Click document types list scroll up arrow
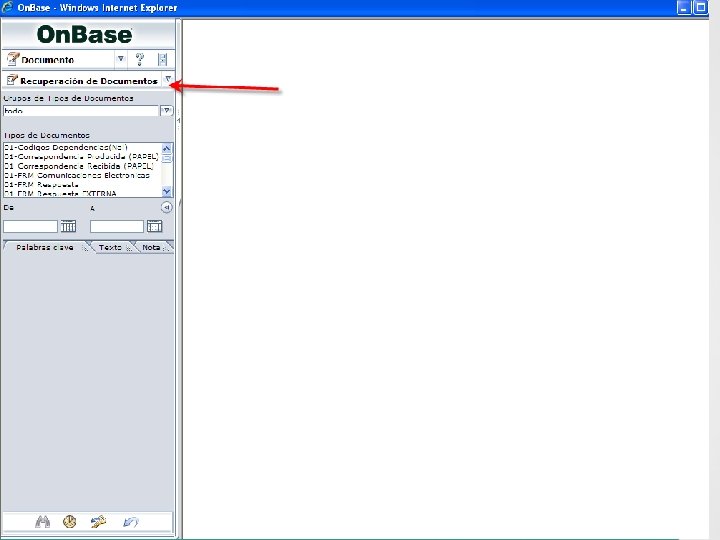The width and height of the screenshot is (720, 540). [x=167, y=148]
